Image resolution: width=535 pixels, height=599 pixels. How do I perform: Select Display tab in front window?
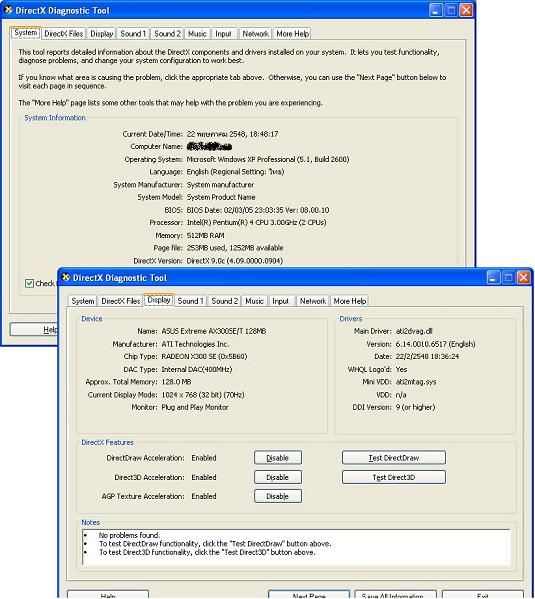click(159, 300)
